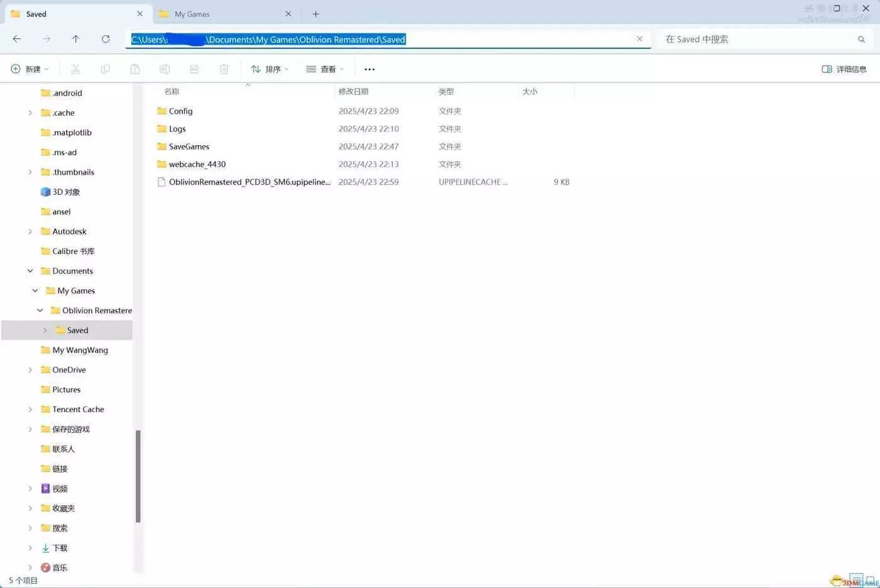880x588 pixels.
Task: Collapse the Documents tree node
Action: pyautogui.click(x=30, y=271)
